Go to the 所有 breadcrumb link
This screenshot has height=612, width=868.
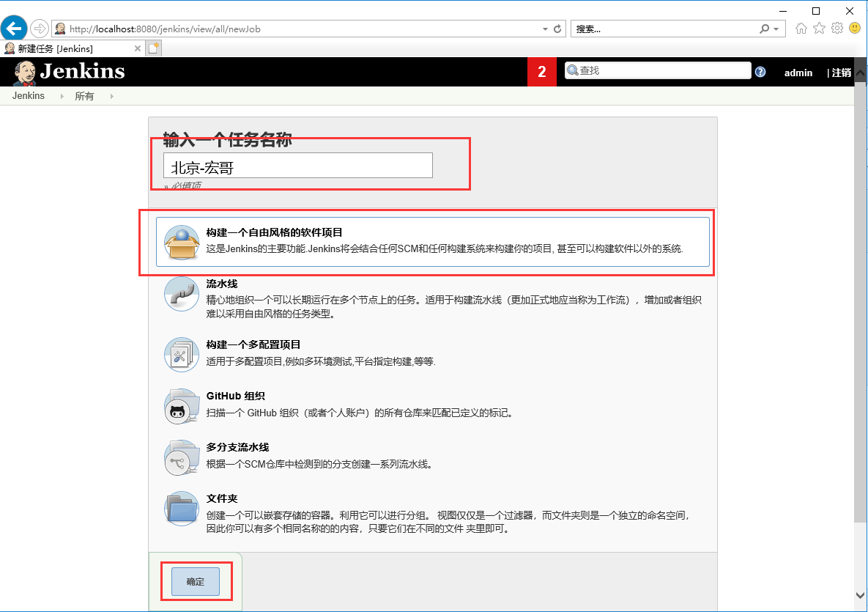(x=84, y=96)
